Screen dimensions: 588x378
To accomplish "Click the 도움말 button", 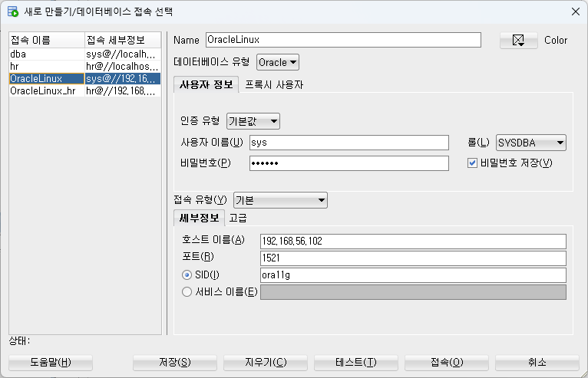I will 51,362.
